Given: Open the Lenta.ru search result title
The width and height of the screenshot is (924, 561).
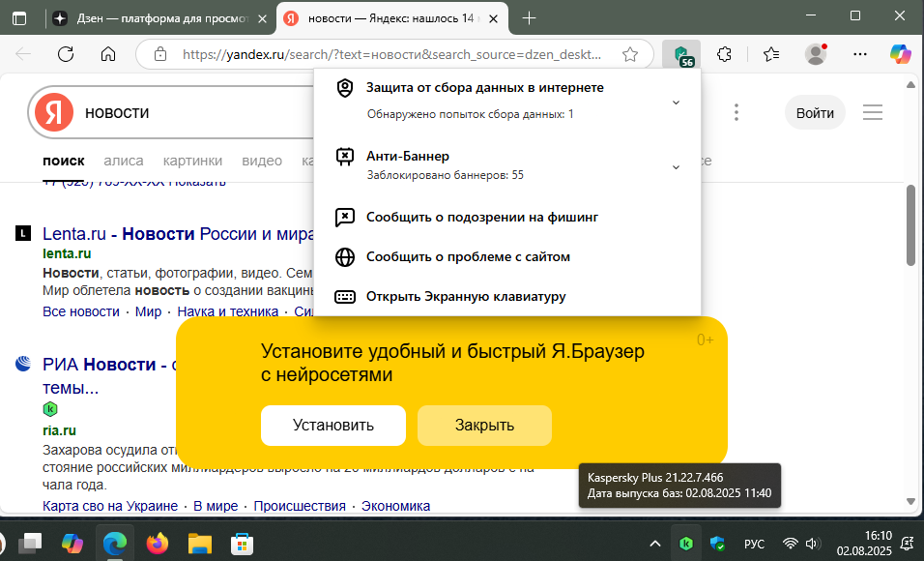Looking at the screenshot, I should click(178, 234).
